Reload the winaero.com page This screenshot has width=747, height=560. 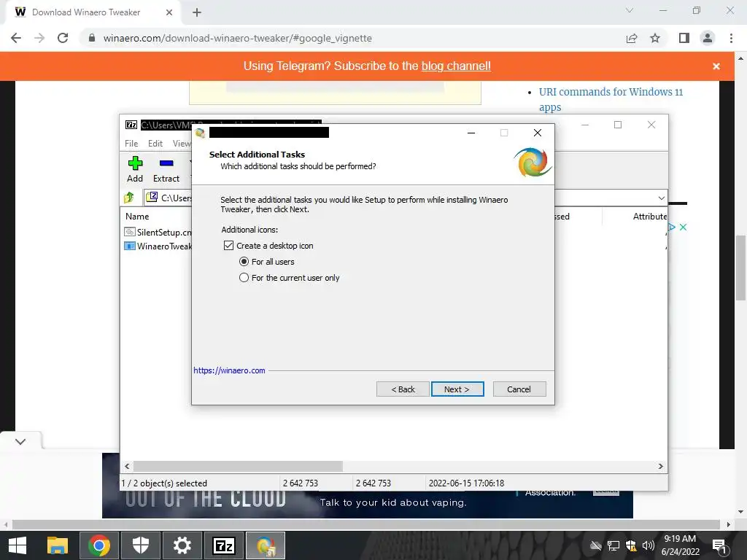[63, 38]
